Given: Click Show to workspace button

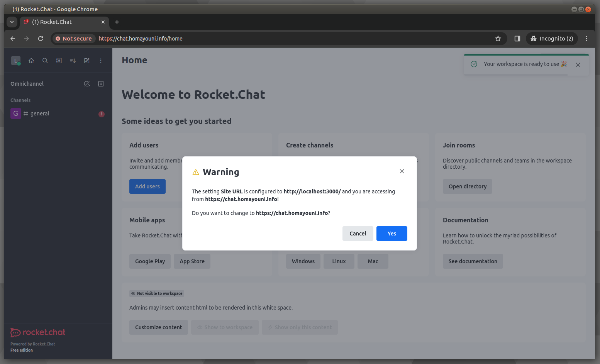Looking at the screenshot, I should [x=225, y=327].
